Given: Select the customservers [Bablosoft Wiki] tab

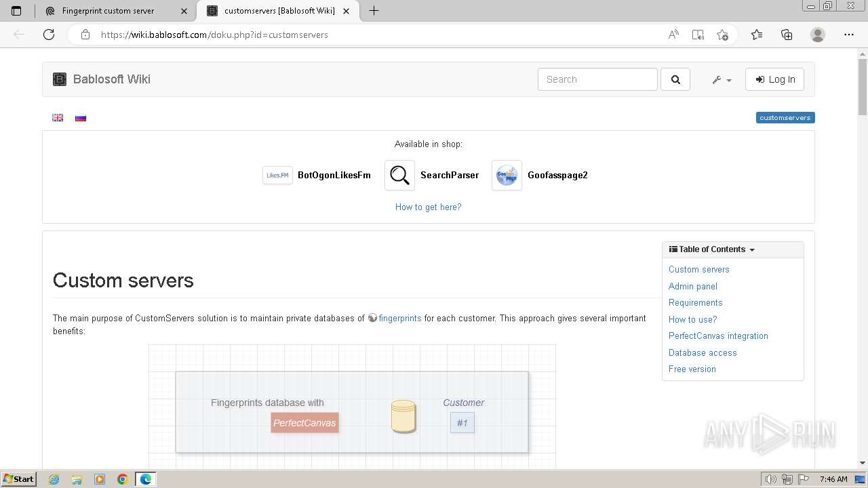Looking at the screenshot, I should click(279, 11).
